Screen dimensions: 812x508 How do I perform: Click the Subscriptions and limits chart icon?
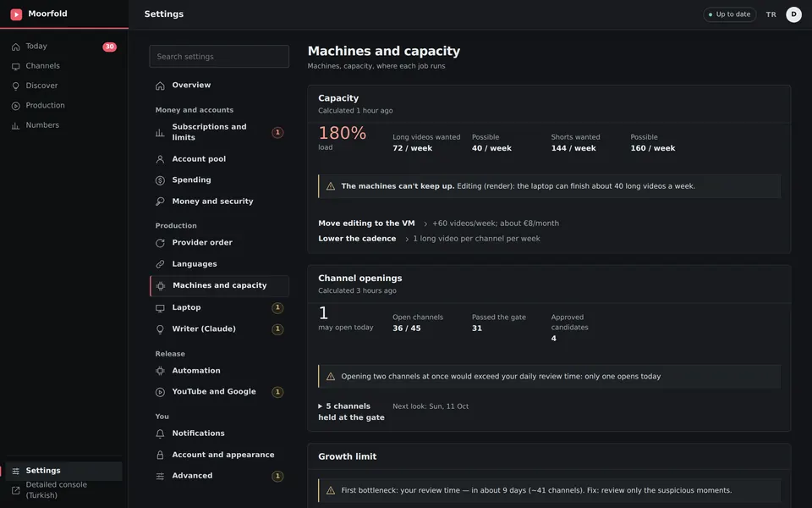pos(160,133)
